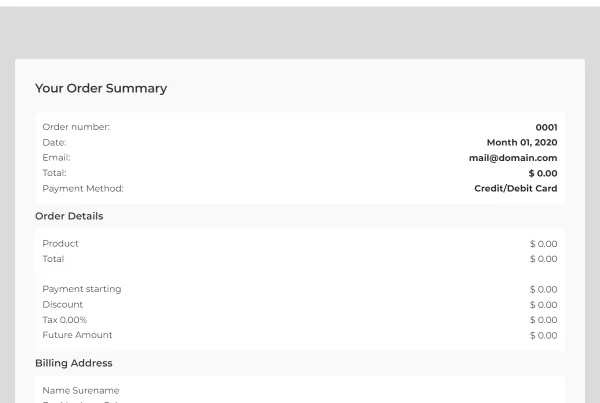Screen dimensions: 600x403
Task: Click the Email label in summary
Action: pyautogui.click(x=56, y=158)
